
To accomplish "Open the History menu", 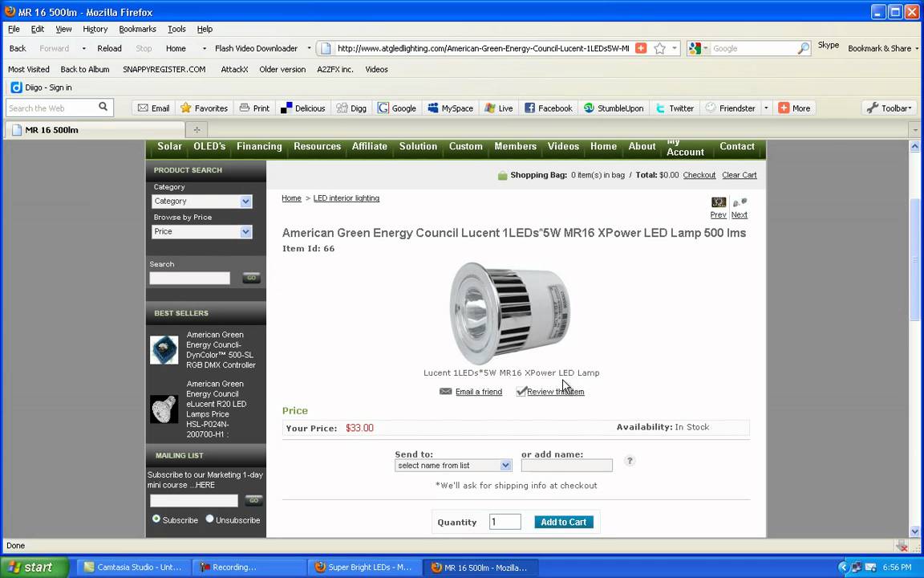I will coord(95,29).
